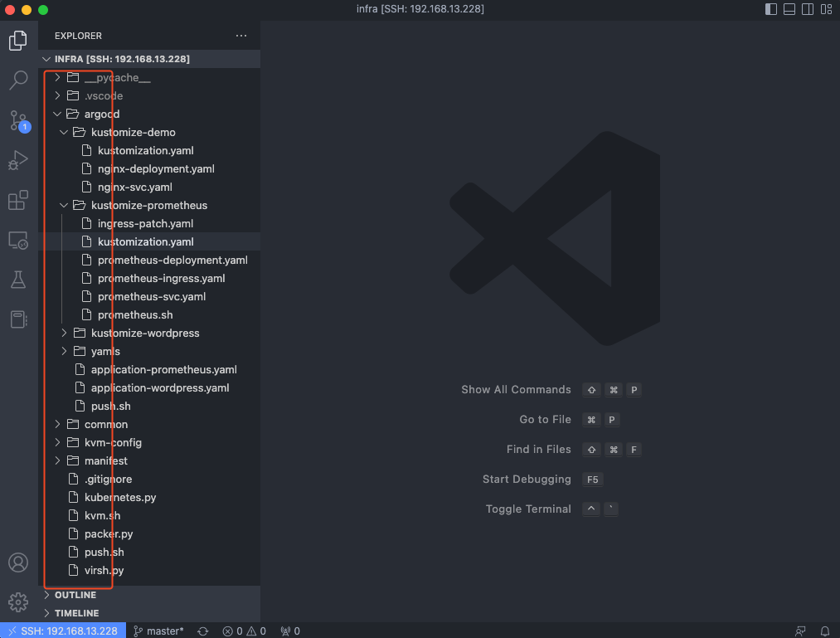Screen dimensions: 840x638
Task: Open notifications bell in status bar
Action: pos(825,631)
